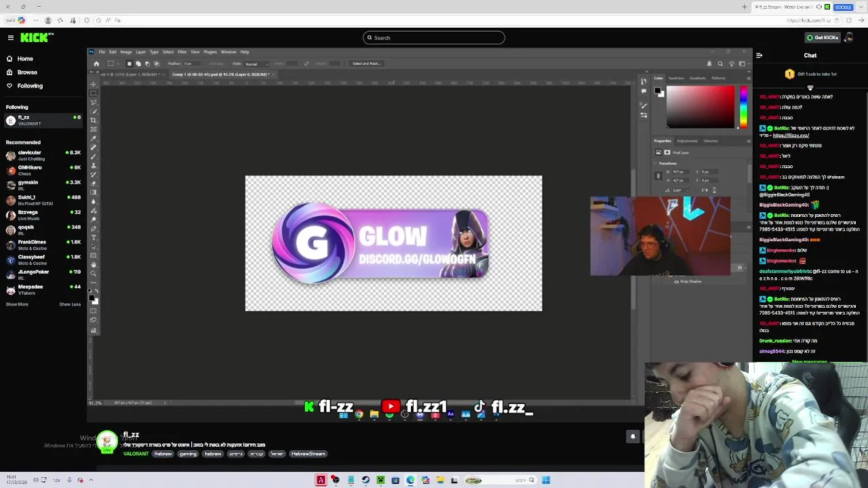Open the Filter menu in Photoshop
The width and height of the screenshot is (868, 488).
click(182, 52)
